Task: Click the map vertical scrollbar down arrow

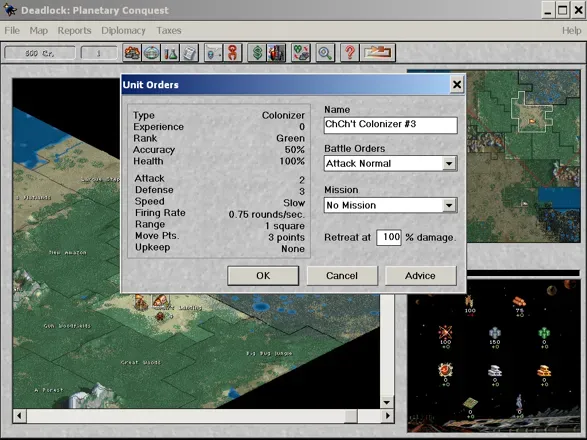Action: click(x=387, y=403)
